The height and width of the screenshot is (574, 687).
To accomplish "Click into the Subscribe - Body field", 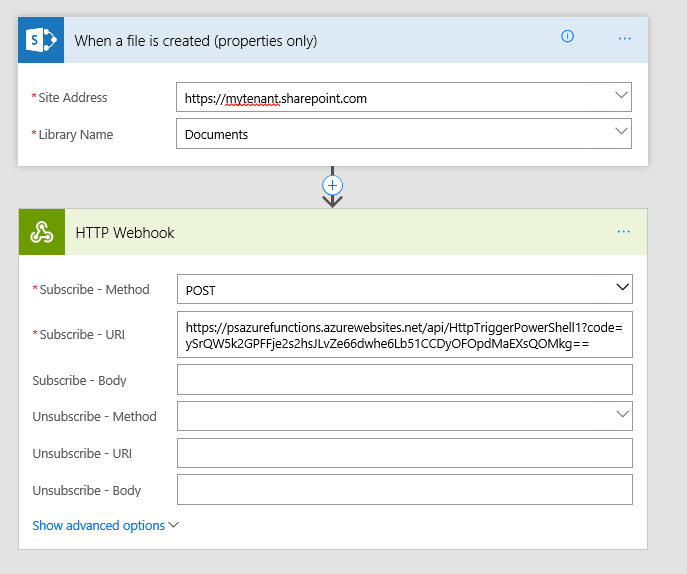I will (405, 379).
